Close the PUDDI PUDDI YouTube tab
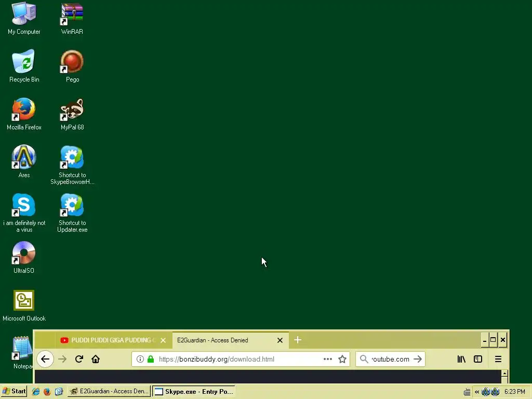Screen dimensions: 532x399 tap(163, 340)
